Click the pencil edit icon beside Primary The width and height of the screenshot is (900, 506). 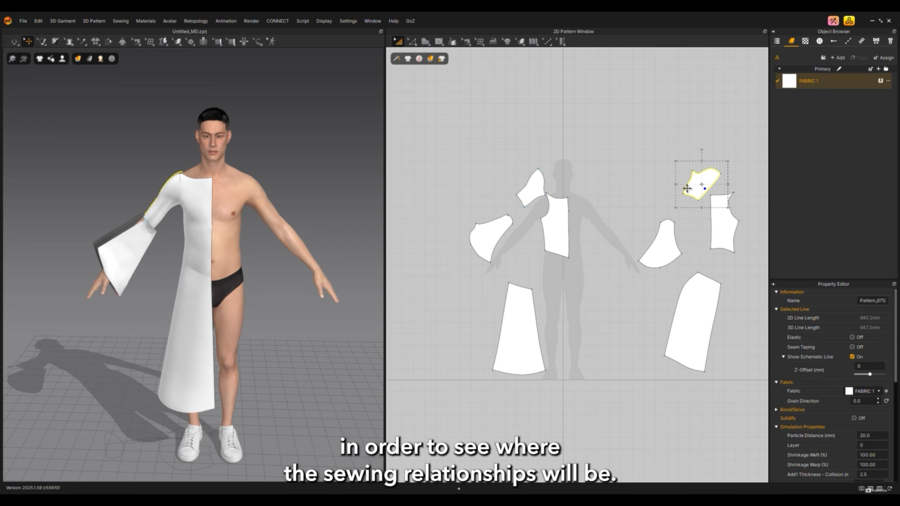click(839, 69)
